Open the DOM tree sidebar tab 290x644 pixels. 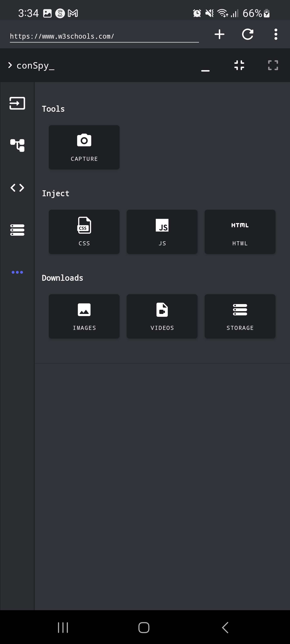point(17,145)
